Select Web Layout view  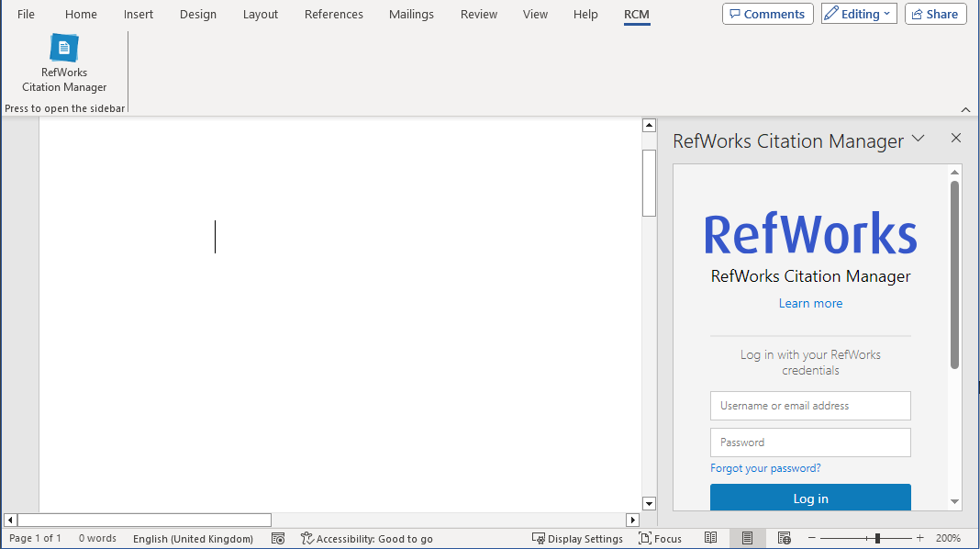(784, 538)
